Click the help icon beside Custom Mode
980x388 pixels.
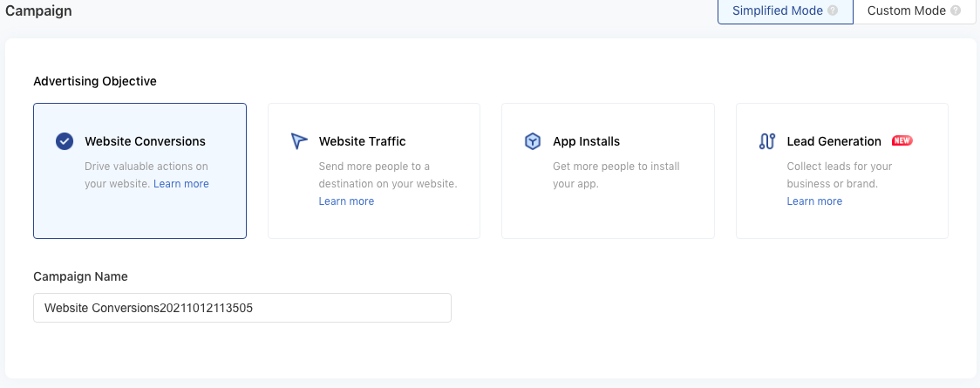(x=955, y=10)
